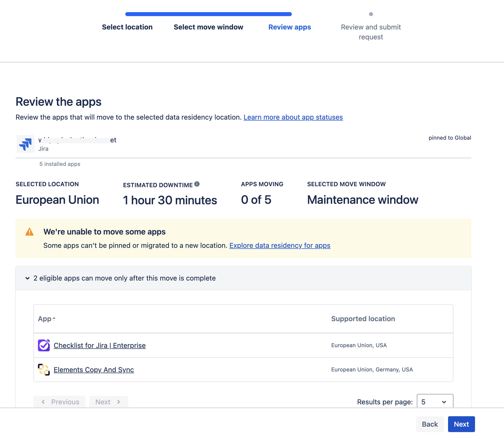Click the Next page chevron icon
The width and height of the screenshot is (504, 440).
(119, 402)
